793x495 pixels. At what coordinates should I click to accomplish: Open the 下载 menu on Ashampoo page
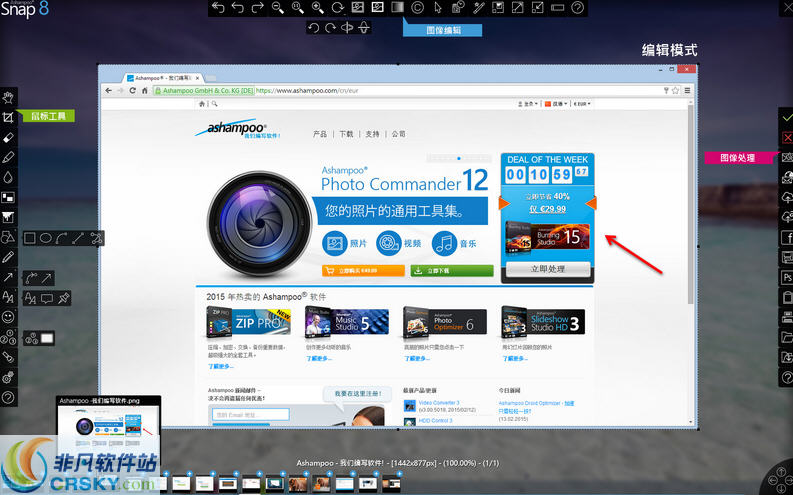tap(346, 134)
